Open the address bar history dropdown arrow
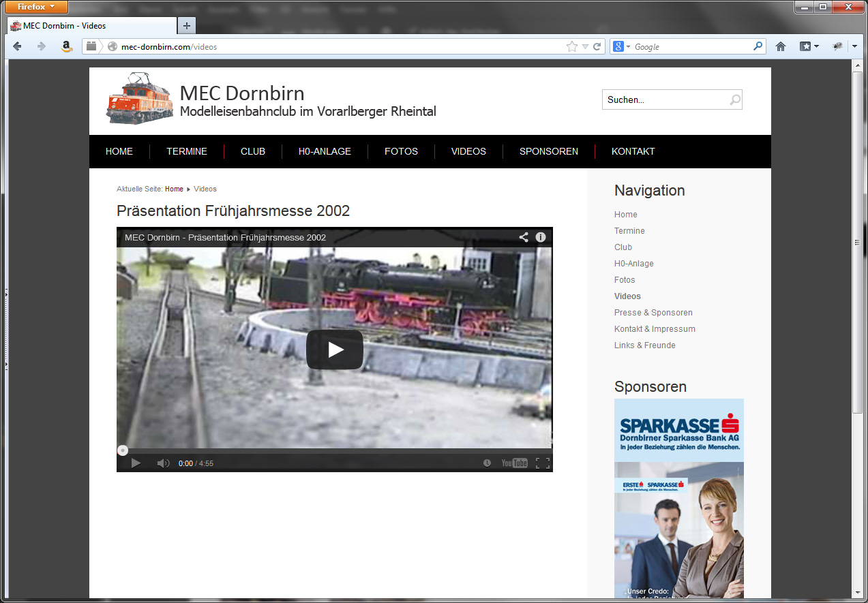Image resolution: width=868 pixels, height=603 pixels. tap(585, 47)
